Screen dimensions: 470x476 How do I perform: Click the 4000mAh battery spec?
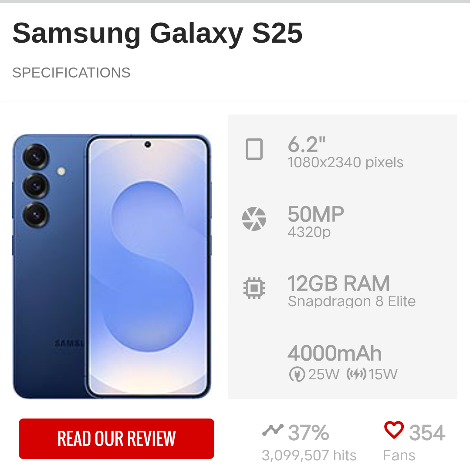pos(335,353)
